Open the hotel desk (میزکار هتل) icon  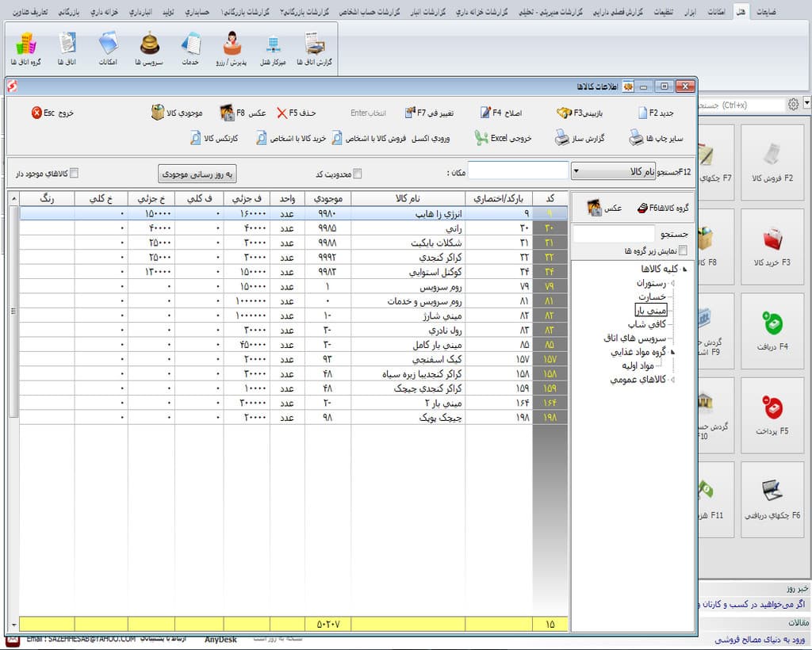click(x=273, y=48)
